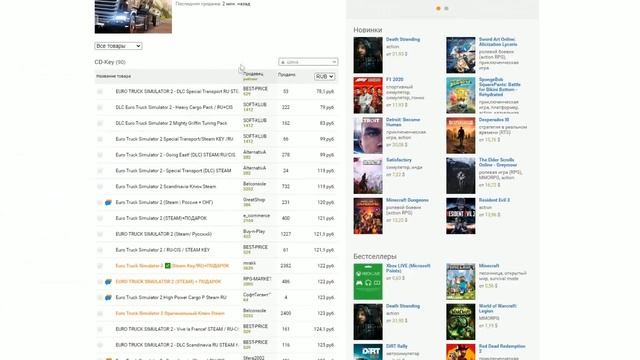The width and height of the screenshot is (640, 360).
Task: Click the DiRT Rally title link
Action: point(397,346)
